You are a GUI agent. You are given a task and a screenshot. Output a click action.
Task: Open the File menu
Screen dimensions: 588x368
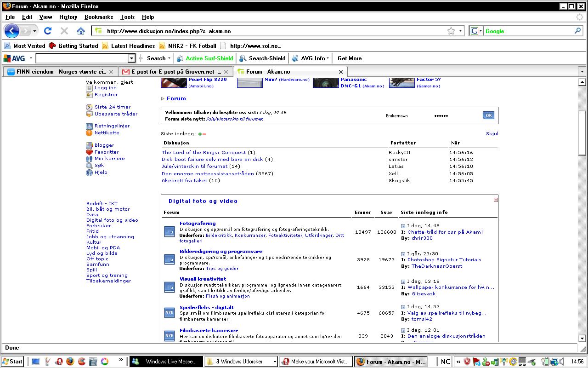(x=10, y=17)
